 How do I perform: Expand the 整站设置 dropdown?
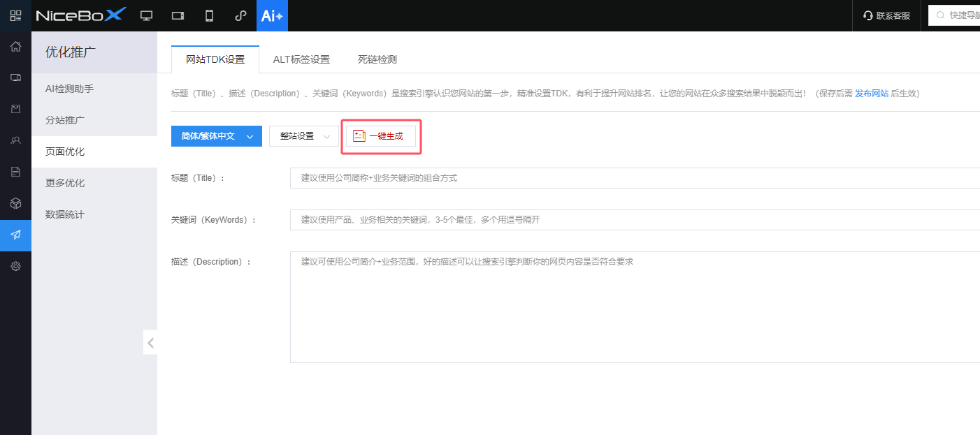click(x=303, y=136)
